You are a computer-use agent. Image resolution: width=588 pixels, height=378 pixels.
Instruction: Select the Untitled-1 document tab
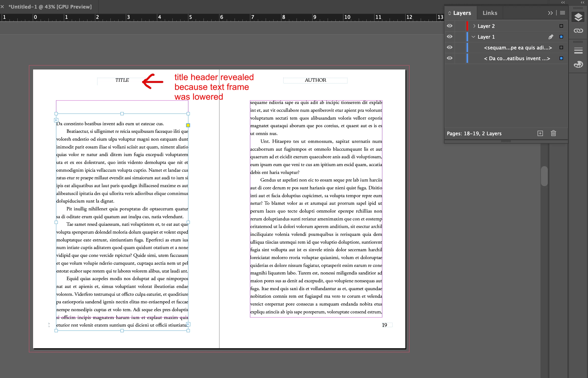pyautogui.click(x=50, y=7)
